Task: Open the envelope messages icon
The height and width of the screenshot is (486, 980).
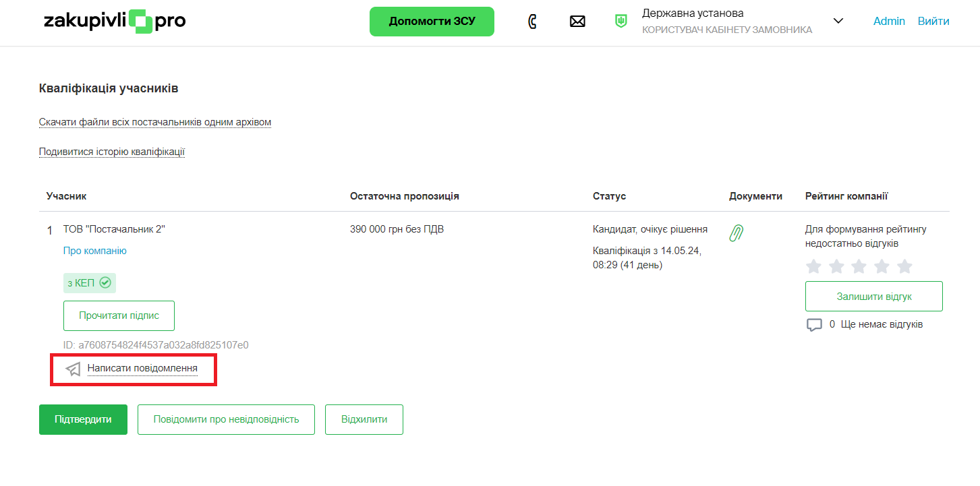Action: click(577, 22)
